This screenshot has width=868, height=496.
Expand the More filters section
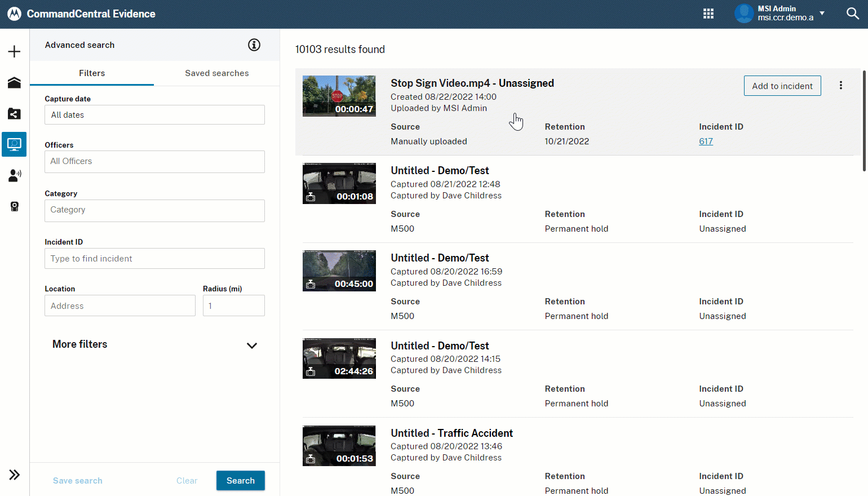coord(251,346)
